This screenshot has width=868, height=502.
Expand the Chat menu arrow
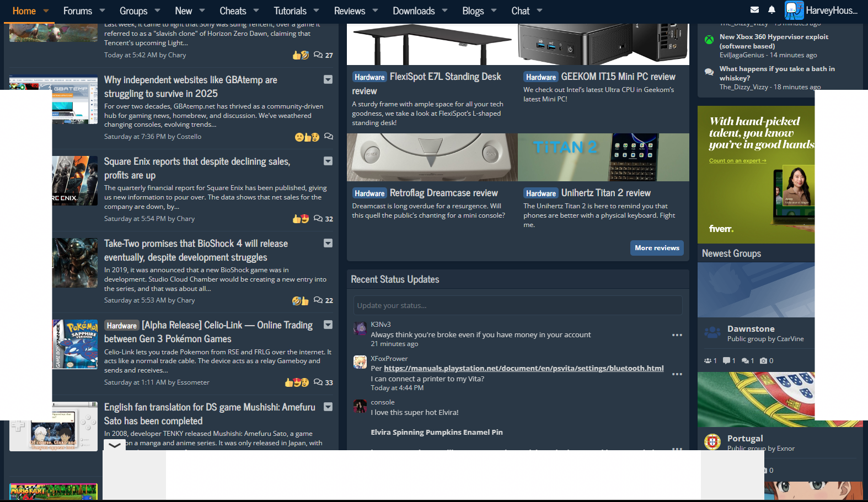(540, 10)
